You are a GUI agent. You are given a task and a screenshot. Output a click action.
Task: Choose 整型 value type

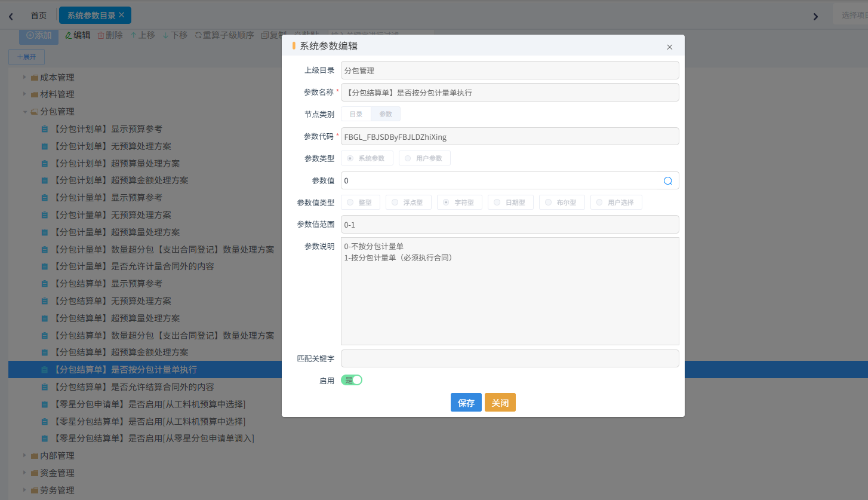pos(361,203)
